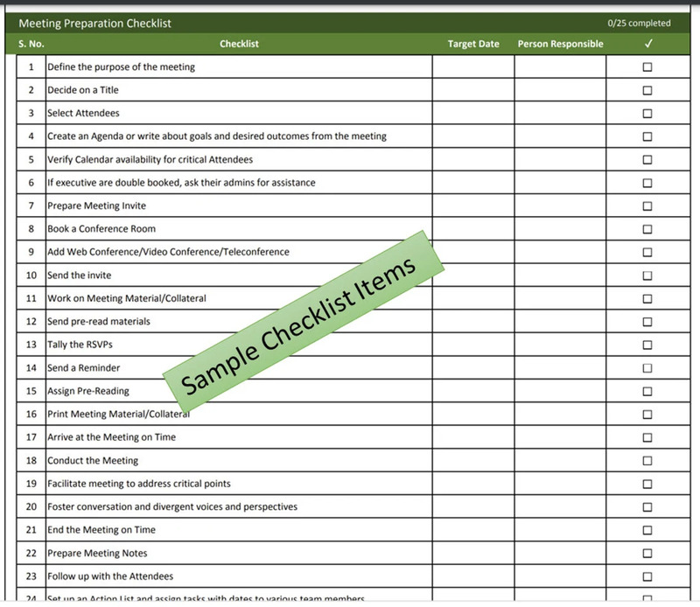
Task: Click the checkmark column header icon
Action: pos(648,43)
